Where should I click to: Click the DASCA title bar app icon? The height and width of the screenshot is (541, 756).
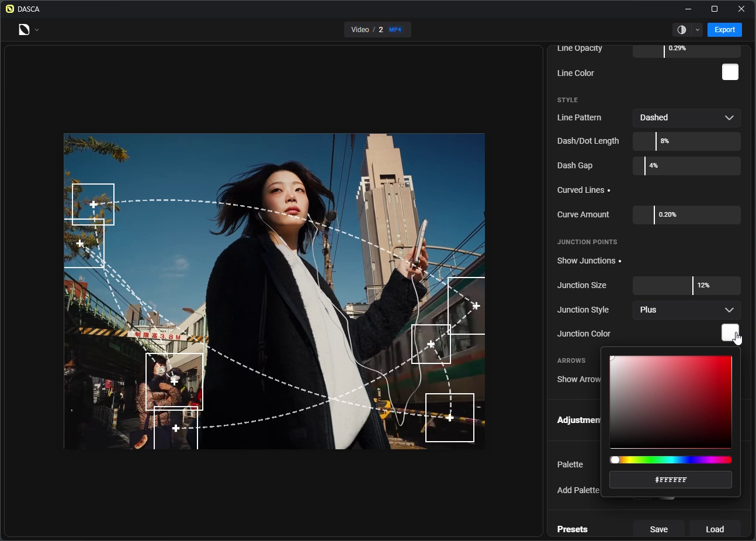9,9
